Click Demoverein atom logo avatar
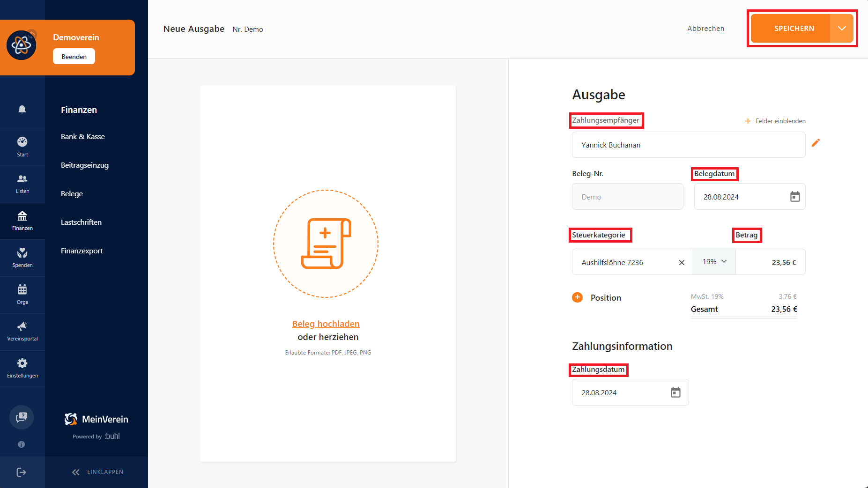 click(21, 45)
